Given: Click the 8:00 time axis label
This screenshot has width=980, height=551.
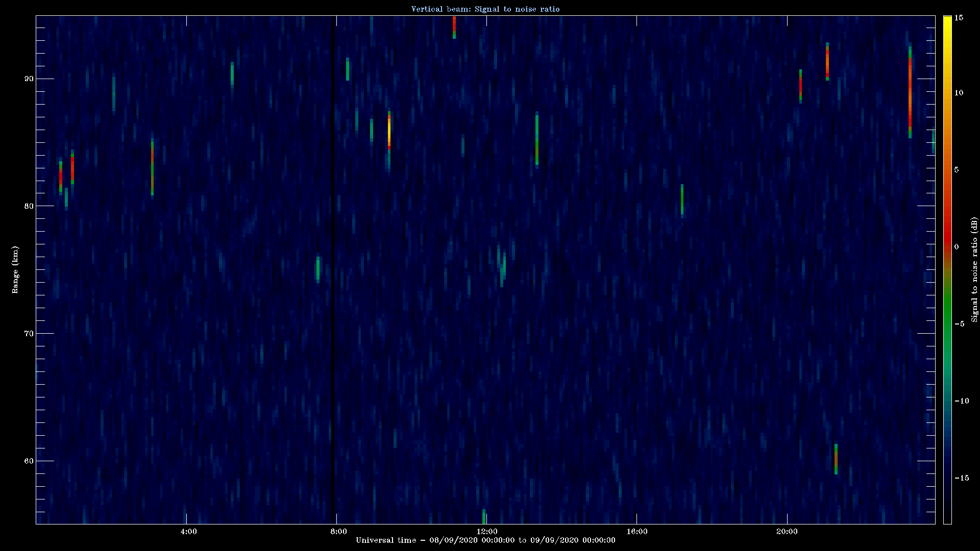Looking at the screenshot, I should 338,532.
